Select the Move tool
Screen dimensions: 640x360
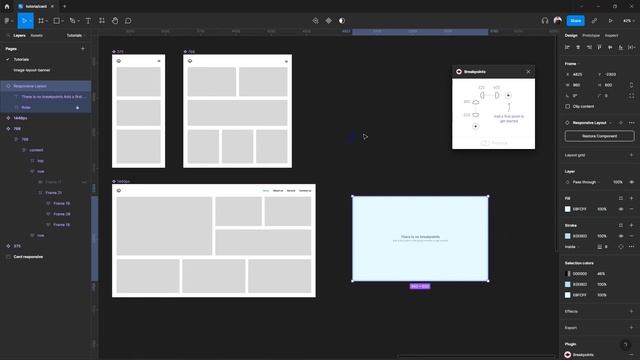coord(24,21)
